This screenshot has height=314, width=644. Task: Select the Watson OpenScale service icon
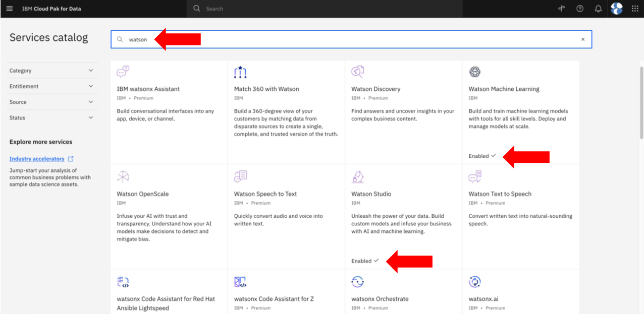[x=123, y=176]
